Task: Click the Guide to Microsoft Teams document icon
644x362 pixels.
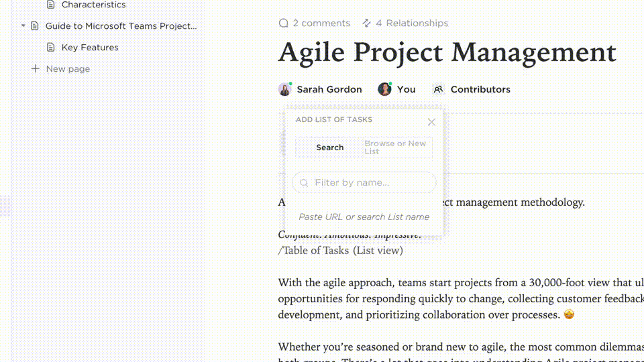Action: [35, 26]
